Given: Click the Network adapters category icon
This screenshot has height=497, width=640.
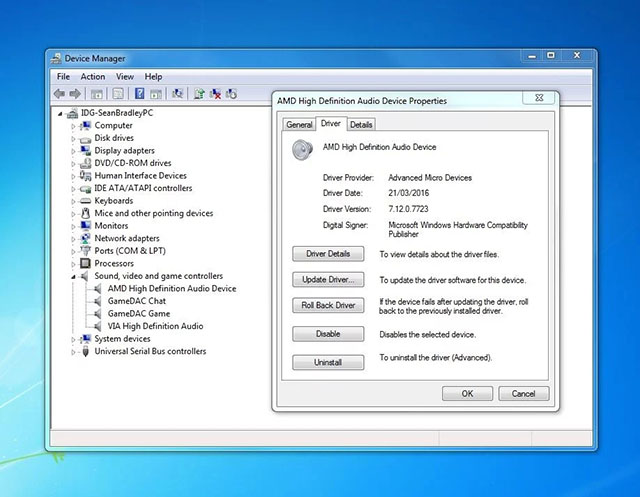Looking at the screenshot, I should pyautogui.click(x=85, y=238).
